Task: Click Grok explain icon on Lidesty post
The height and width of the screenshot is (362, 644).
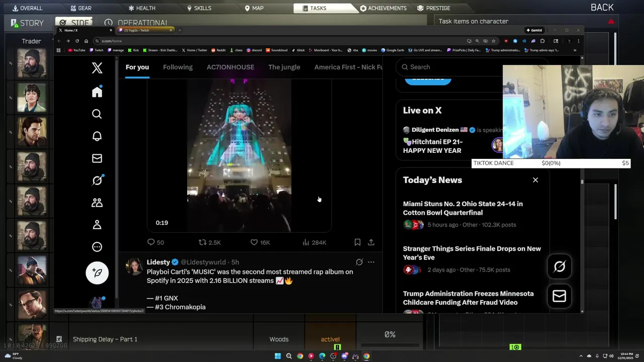Action: click(x=359, y=262)
